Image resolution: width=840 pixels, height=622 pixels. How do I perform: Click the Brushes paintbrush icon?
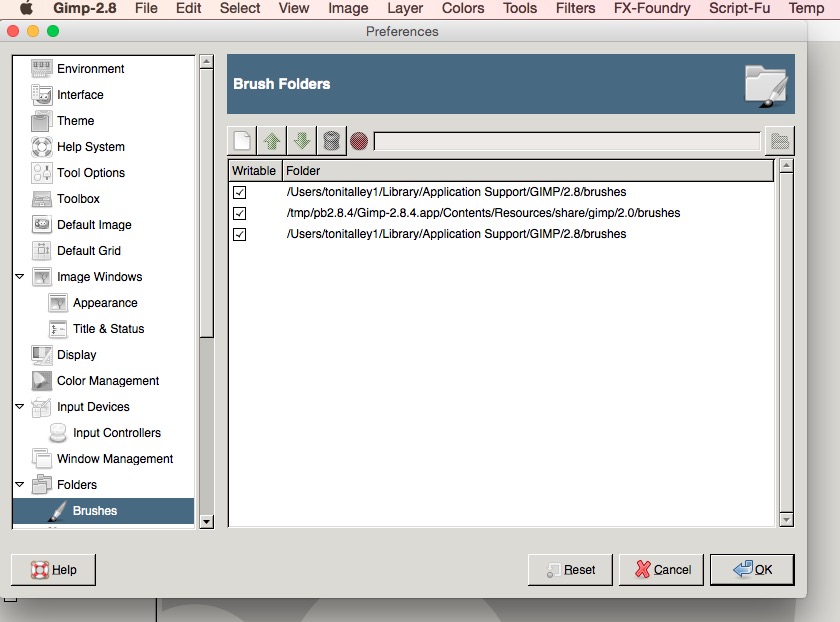coord(58,511)
